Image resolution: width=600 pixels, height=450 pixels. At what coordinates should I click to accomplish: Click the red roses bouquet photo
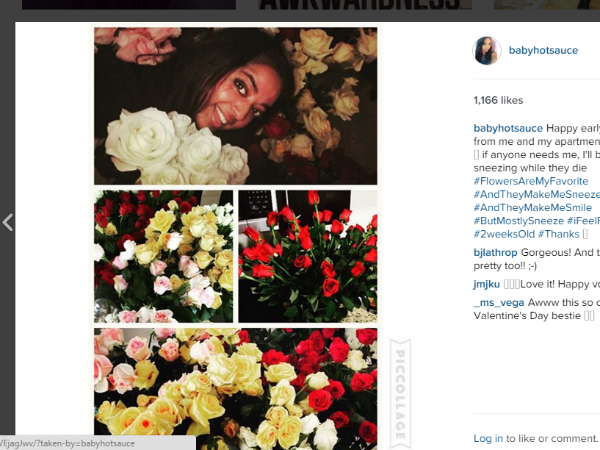[308, 256]
